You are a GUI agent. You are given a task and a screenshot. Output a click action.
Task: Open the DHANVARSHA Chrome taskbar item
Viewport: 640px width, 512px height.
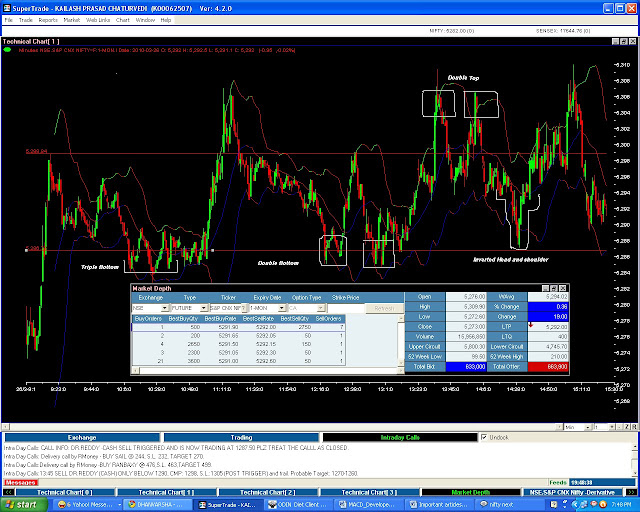tap(158, 505)
